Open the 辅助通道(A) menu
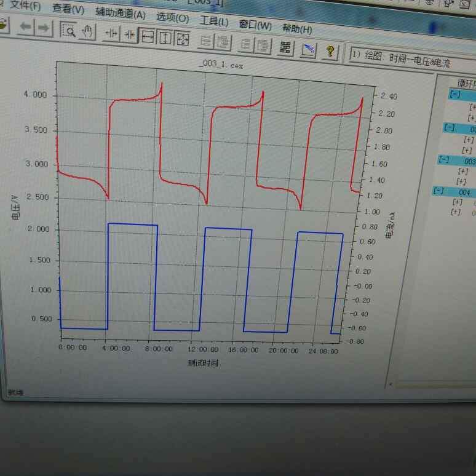Screen dimensions: 476x476 pos(121,13)
